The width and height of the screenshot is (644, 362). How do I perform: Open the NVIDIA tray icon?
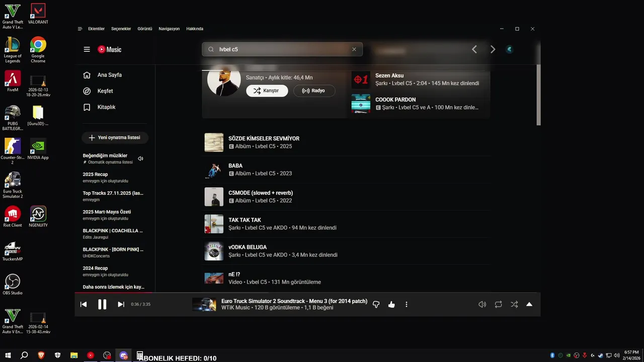pyautogui.click(x=568, y=355)
